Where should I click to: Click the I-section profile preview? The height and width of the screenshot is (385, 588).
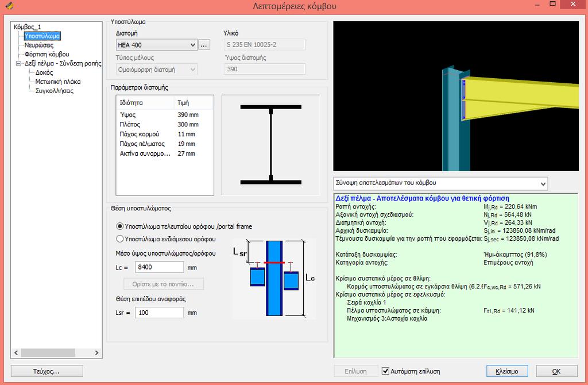[x=271, y=145]
